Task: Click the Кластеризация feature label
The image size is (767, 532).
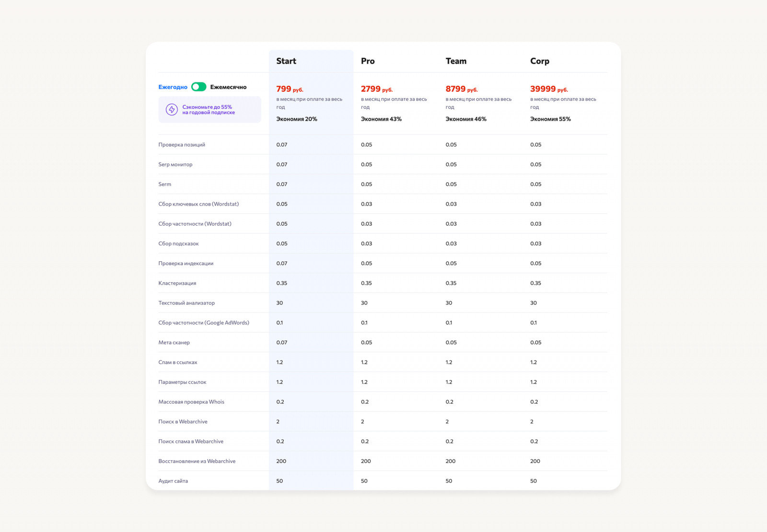Action: pyautogui.click(x=177, y=283)
